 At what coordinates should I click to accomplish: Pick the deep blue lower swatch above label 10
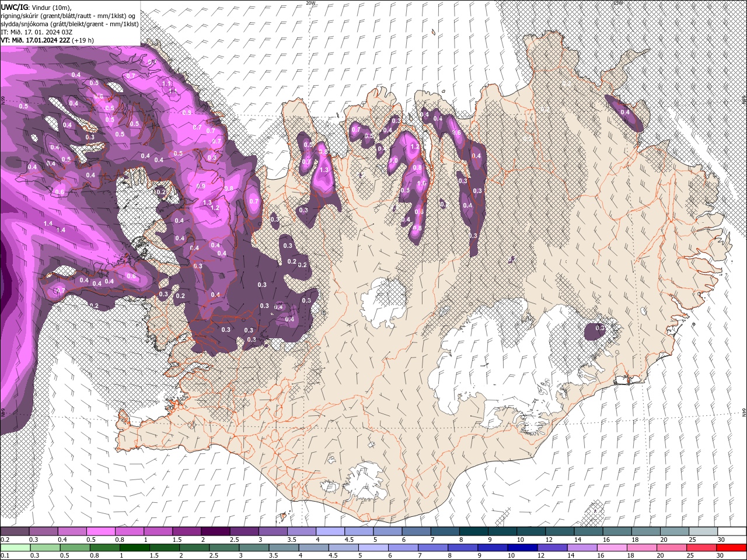pos(522,547)
